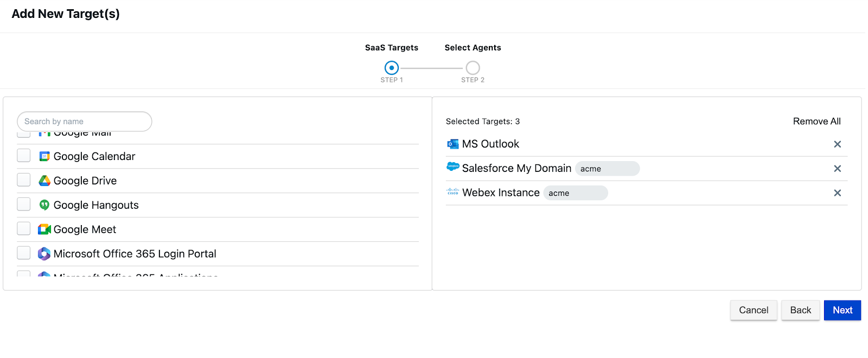Click the MS Outlook icon in selected targets
The height and width of the screenshot is (358, 868).
click(453, 144)
